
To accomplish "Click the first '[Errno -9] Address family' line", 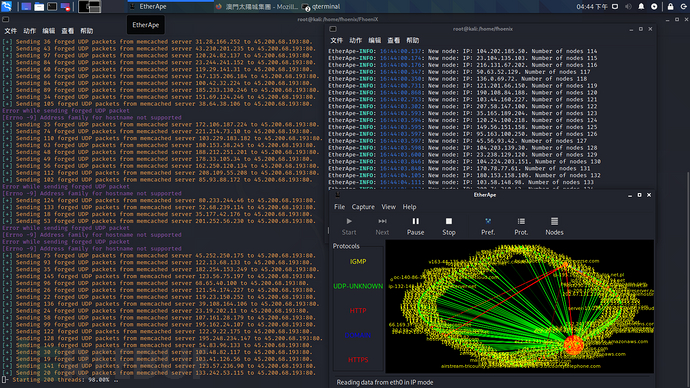I will (x=92, y=117).
